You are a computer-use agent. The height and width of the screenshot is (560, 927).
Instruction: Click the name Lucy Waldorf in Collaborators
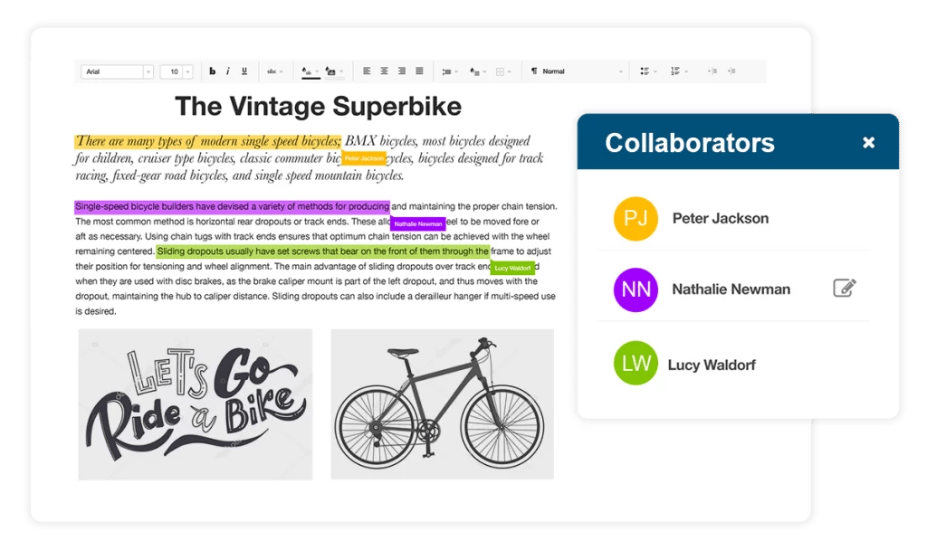click(x=712, y=365)
